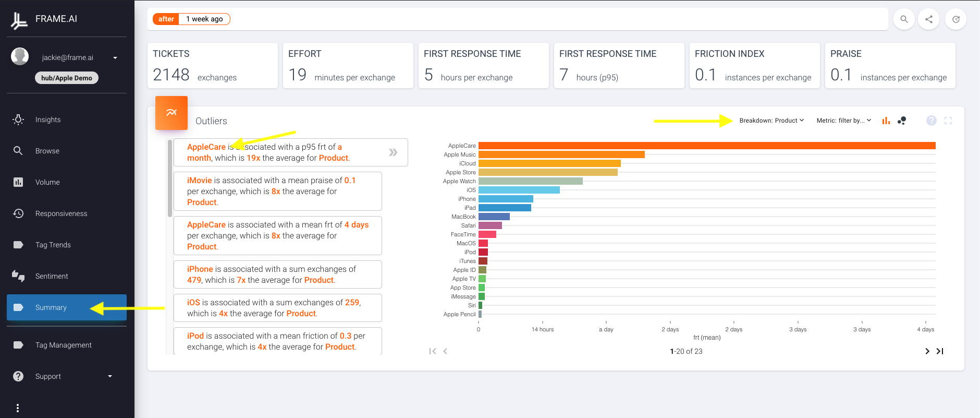980x418 pixels.
Task: Go to next chart page
Action: (x=927, y=351)
